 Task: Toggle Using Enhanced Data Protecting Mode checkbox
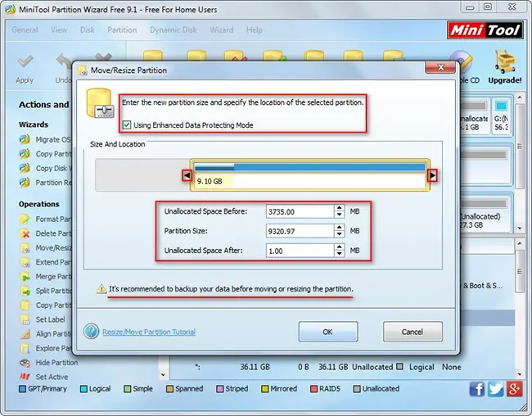127,125
